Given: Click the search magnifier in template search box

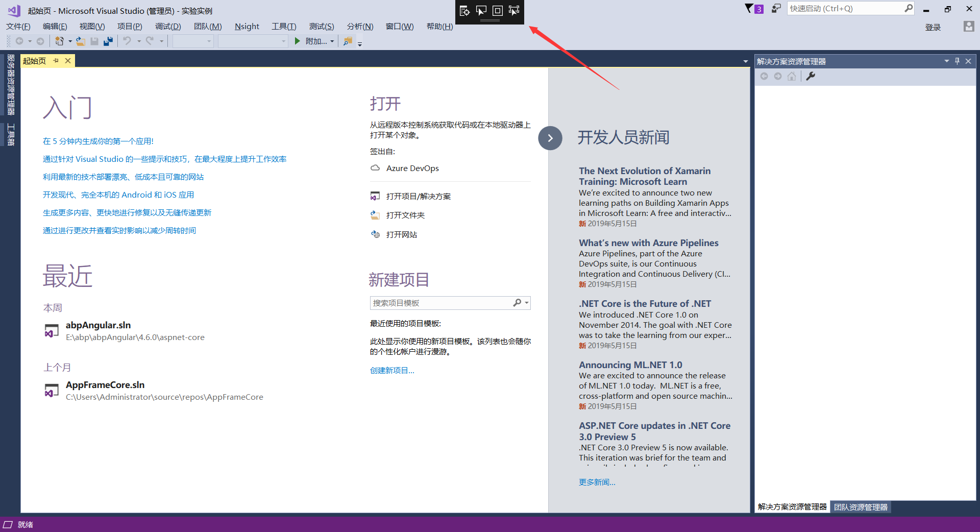Looking at the screenshot, I should click(x=517, y=303).
